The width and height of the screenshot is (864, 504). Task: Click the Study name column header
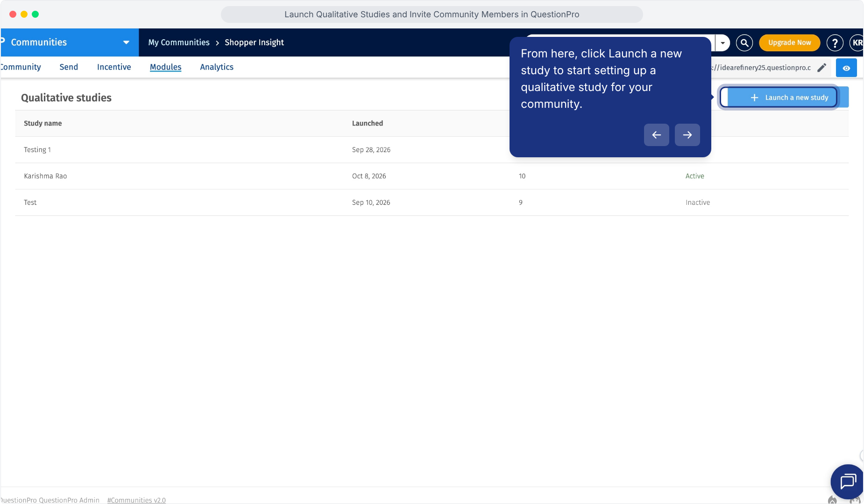(42, 123)
